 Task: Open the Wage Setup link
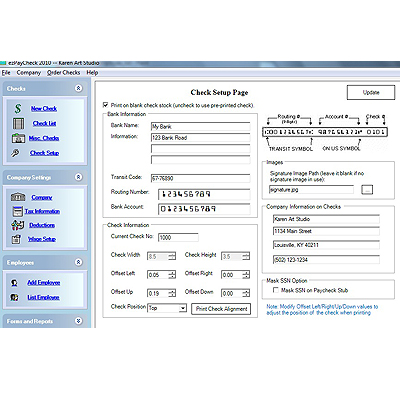(x=42, y=239)
